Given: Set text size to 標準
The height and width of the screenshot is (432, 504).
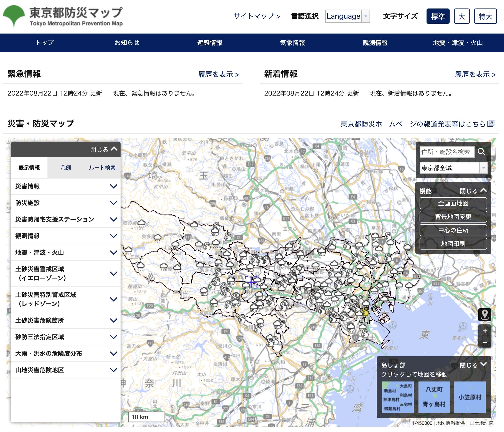Looking at the screenshot, I should click(438, 16).
